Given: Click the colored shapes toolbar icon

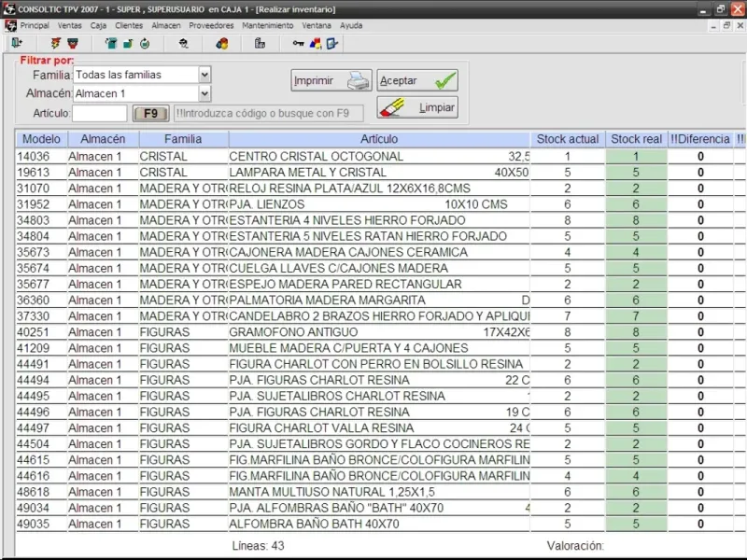Looking at the screenshot, I should click(316, 44).
